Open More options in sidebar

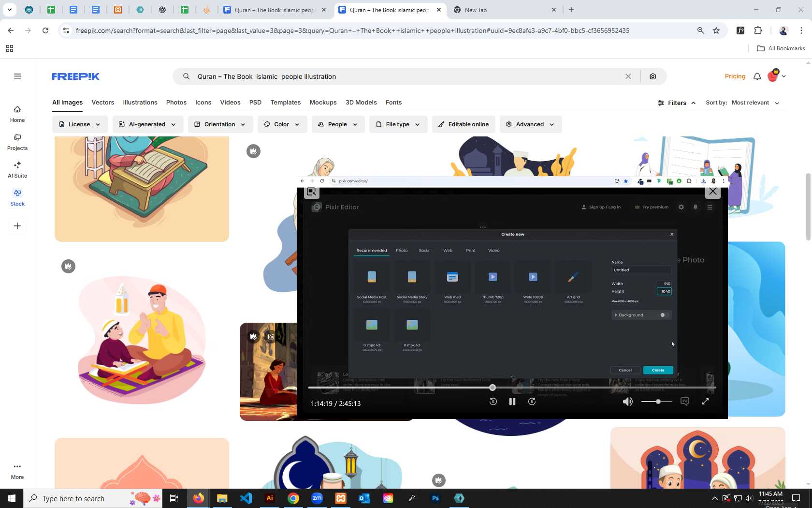point(17,471)
